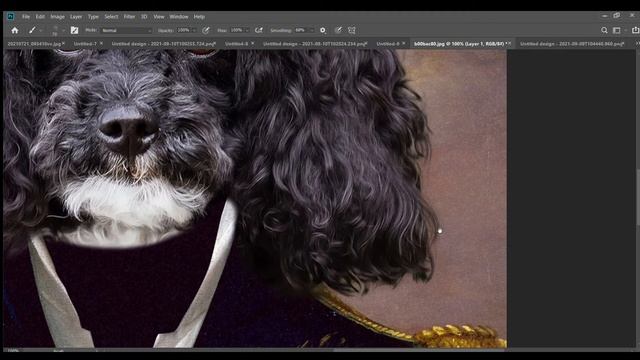The height and width of the screenshot is (360, 640).
Task: Toggle the Brush Settings panel icon
Action: pyautogui.click(x=74, y=30)
